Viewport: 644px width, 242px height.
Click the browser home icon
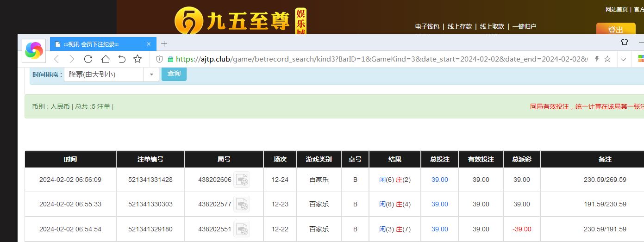point(106,59)
